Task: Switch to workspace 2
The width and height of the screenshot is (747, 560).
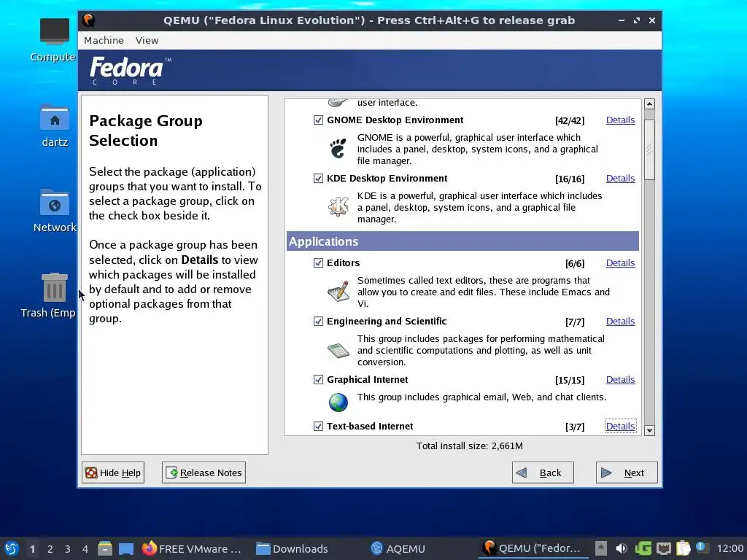Action: pos(50,548)
